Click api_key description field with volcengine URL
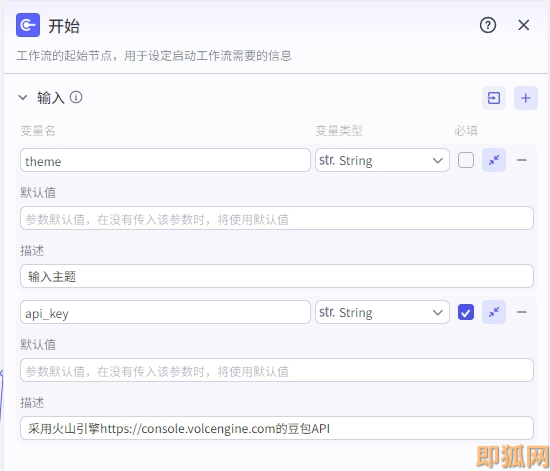This screenshot has height=471, width=550. (277, 428)
